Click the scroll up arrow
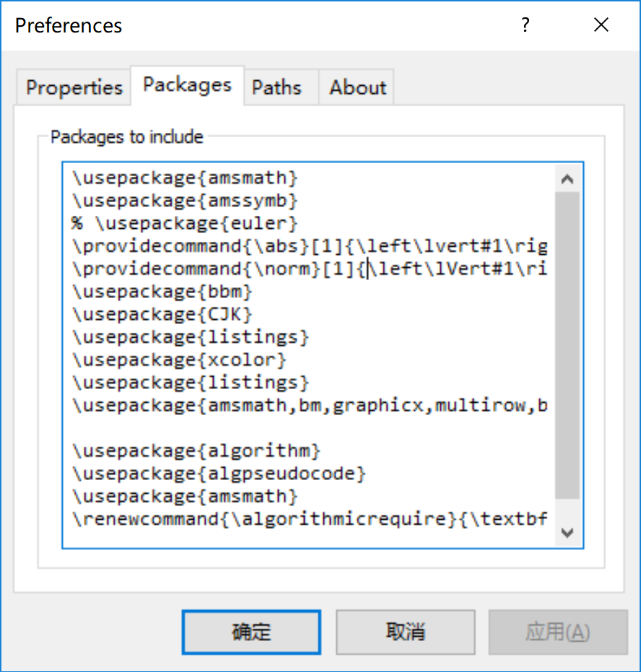Image resolution: width=641 pixels, height=672 pixels. pos(567,179)
